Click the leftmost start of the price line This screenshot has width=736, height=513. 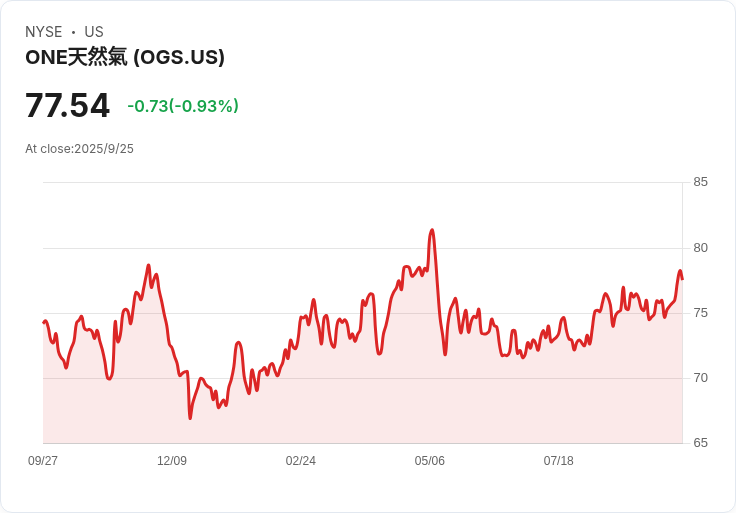43,322
